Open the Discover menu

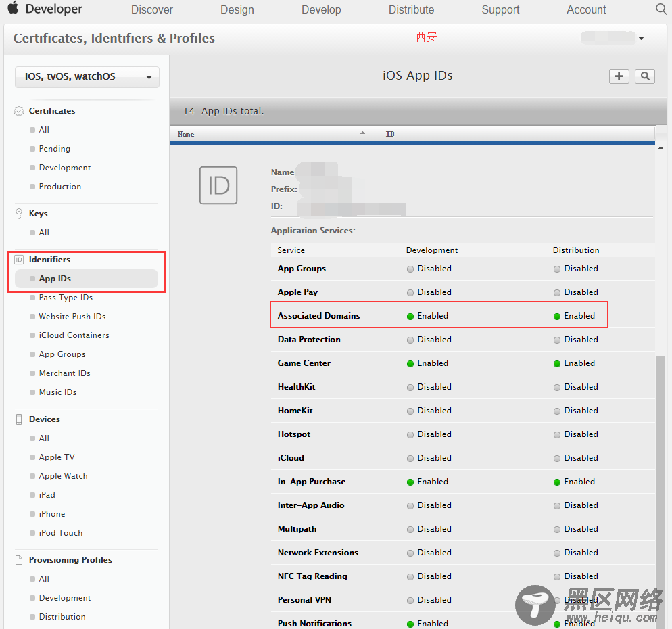pyautogui.click(x=151, y=9)
